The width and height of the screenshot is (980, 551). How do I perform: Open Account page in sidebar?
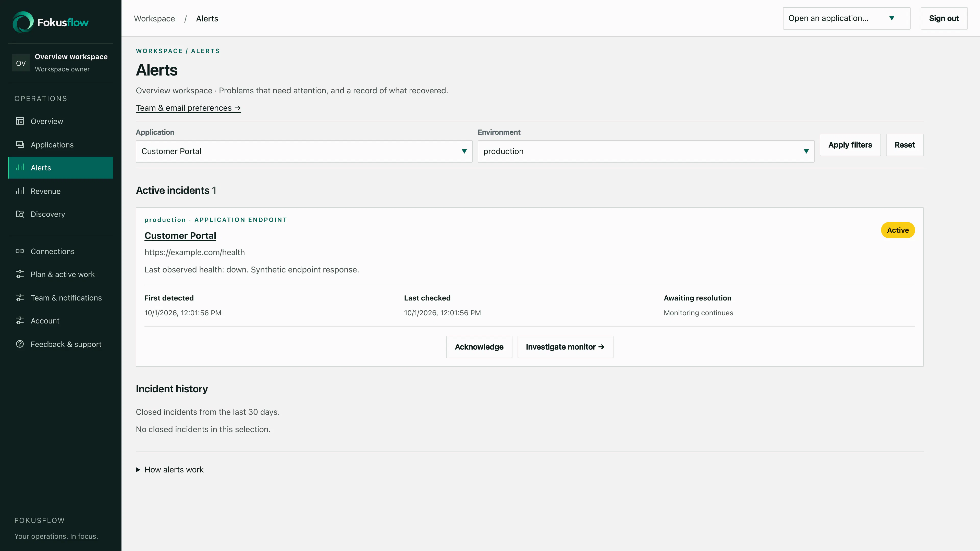click(61, 321)
